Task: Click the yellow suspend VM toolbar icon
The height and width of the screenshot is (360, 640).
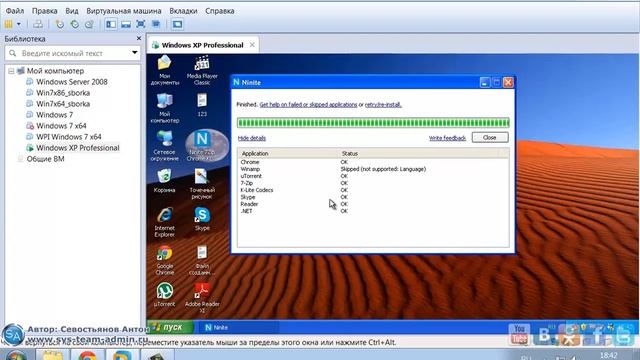Action: pyautogui.click(x=9, y=24)
